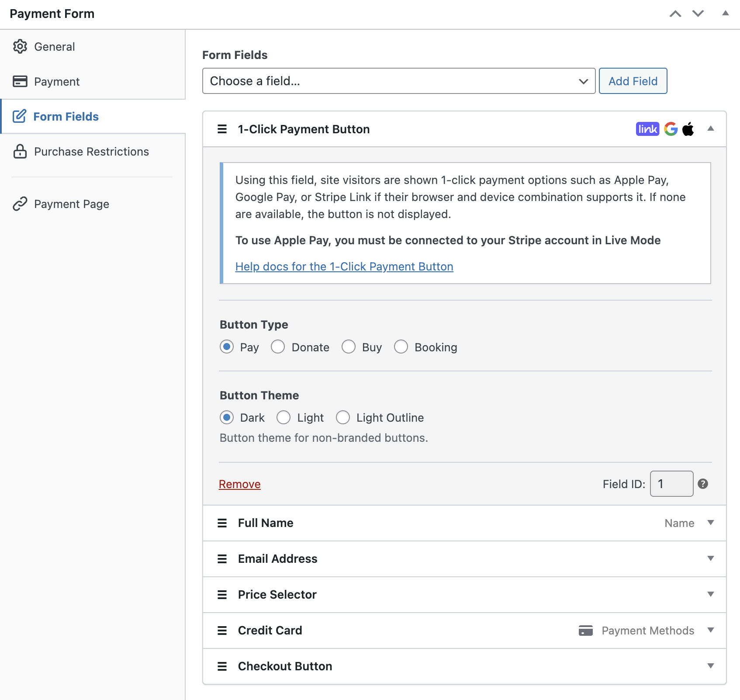Click the Field ID help question icon
The height and width of the screenshot is (700, 740).
pyautogui.click(x=703, y=484)
